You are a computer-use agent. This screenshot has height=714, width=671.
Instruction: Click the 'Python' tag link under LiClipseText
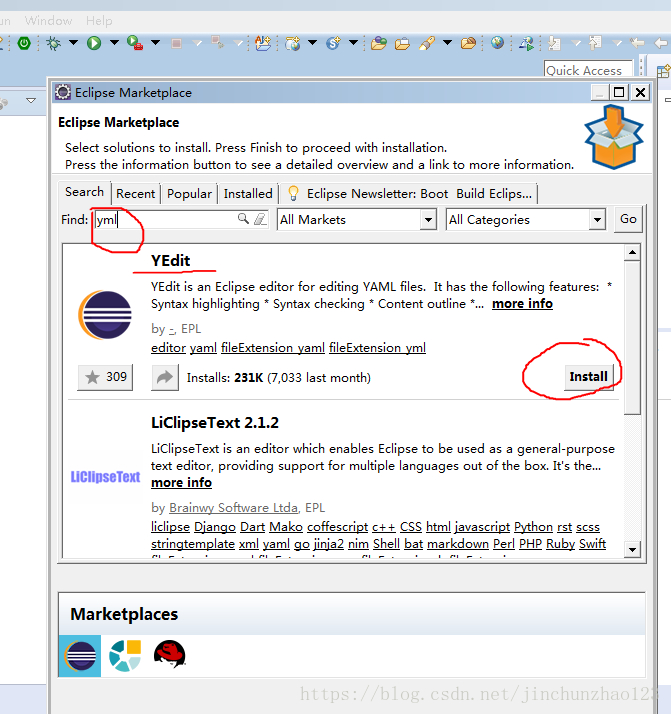[x=533, y=527]
